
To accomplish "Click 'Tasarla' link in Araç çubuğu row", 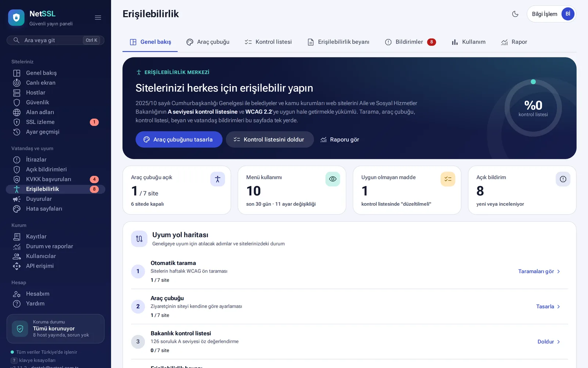I will (x=548, y=307).
